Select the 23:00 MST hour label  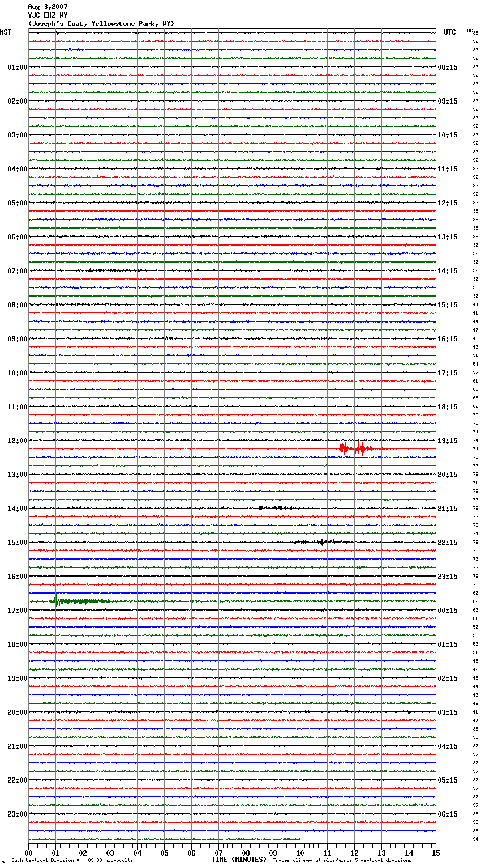[18, 814]
